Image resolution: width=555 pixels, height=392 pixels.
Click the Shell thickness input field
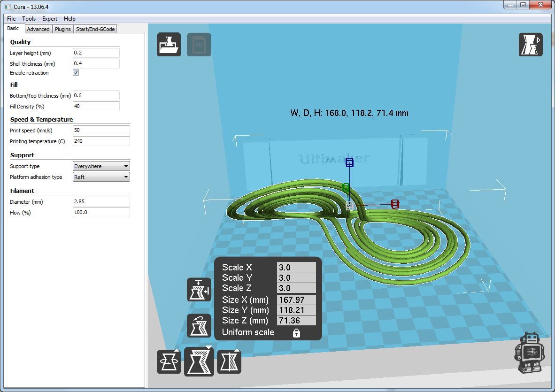[96, 63]
